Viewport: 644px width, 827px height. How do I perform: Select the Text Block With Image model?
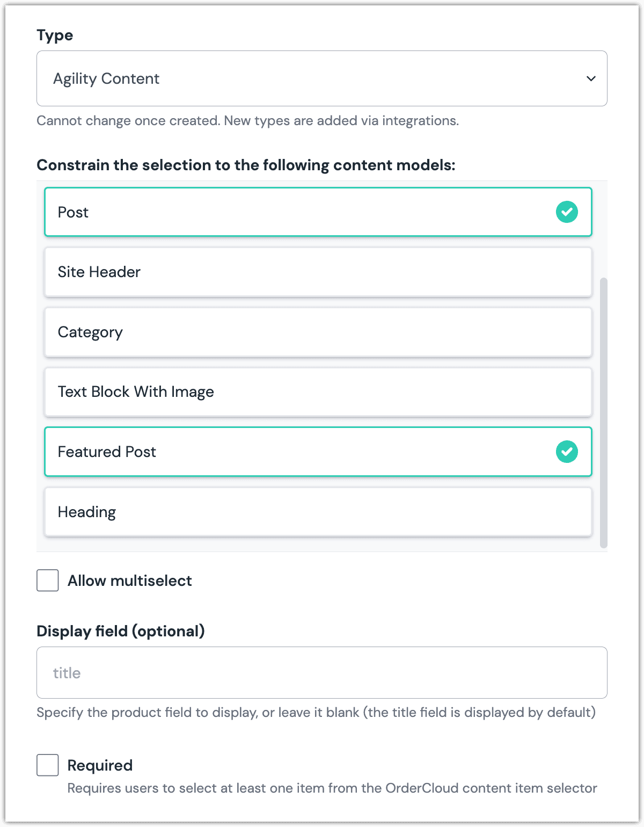click(318, 392)
